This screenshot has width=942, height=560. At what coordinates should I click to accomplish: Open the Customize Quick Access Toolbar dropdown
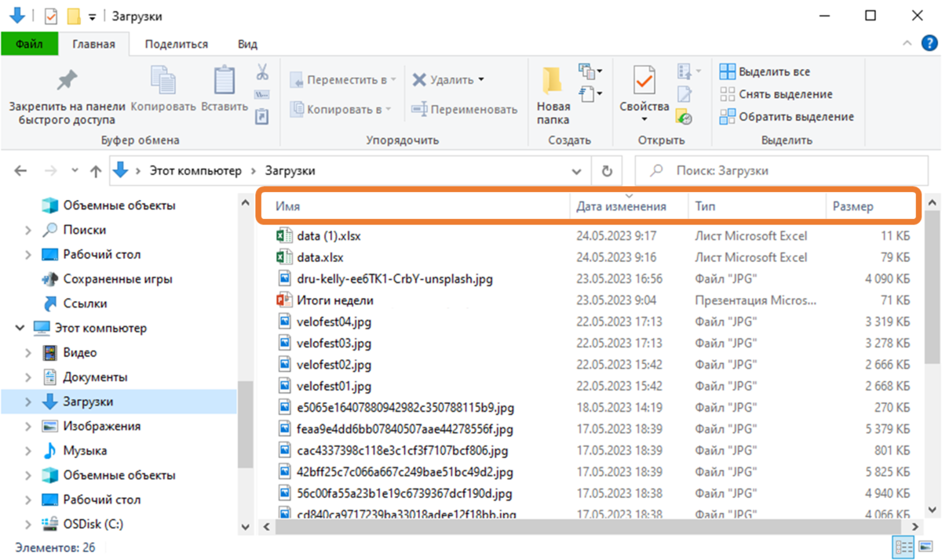[x=93, y=16]
